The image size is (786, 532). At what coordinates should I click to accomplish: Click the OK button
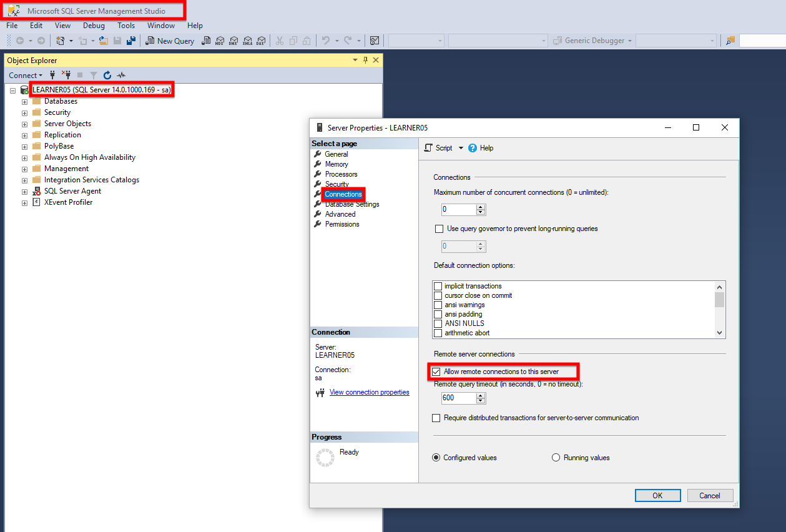pos(657,495)
